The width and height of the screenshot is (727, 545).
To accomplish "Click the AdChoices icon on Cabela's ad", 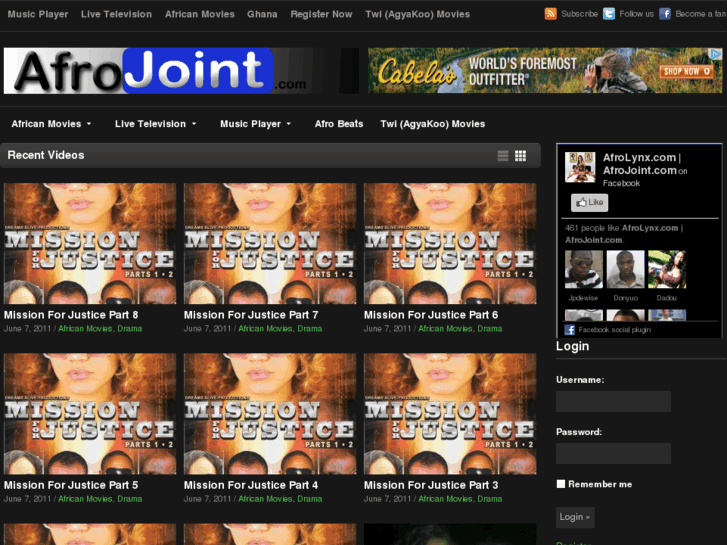I will 716,54.
